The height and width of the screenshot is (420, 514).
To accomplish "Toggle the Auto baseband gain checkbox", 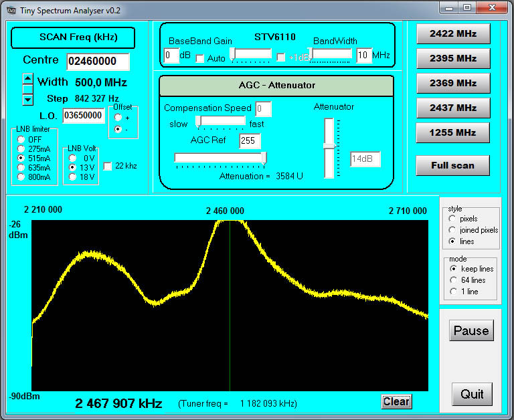I will click(199, 59).
